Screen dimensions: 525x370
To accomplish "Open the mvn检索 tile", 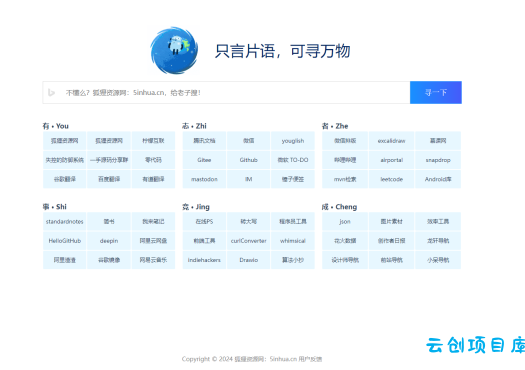I will (x=345, y=179).
